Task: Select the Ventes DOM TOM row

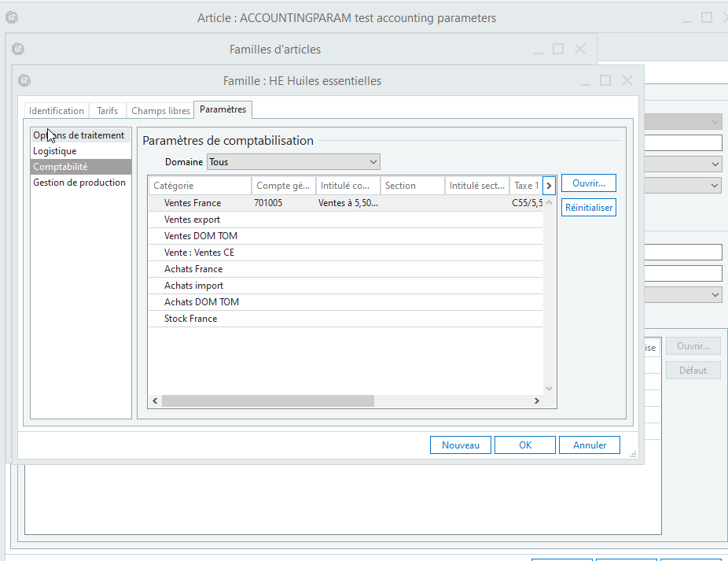Action: click(x=345, y=236)
